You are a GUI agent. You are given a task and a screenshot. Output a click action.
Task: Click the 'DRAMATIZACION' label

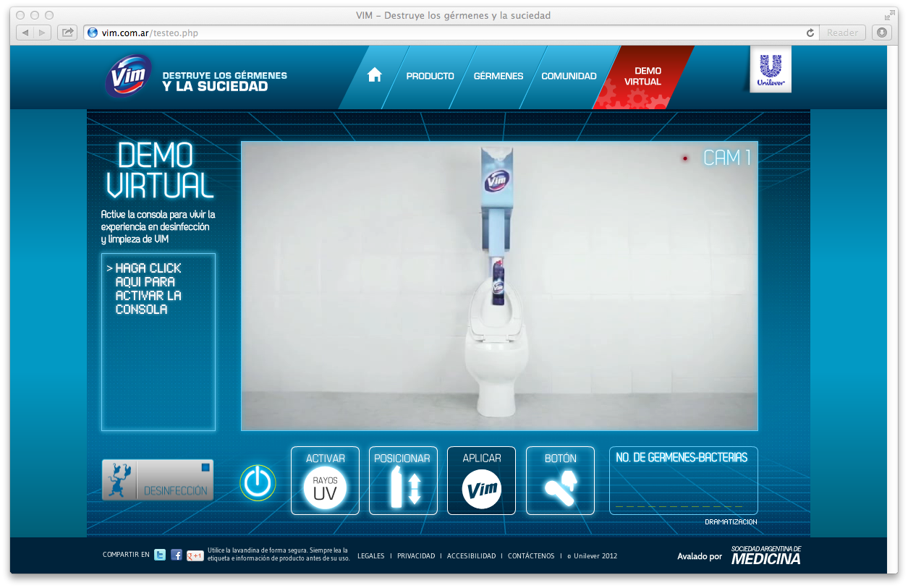(731, 521)
